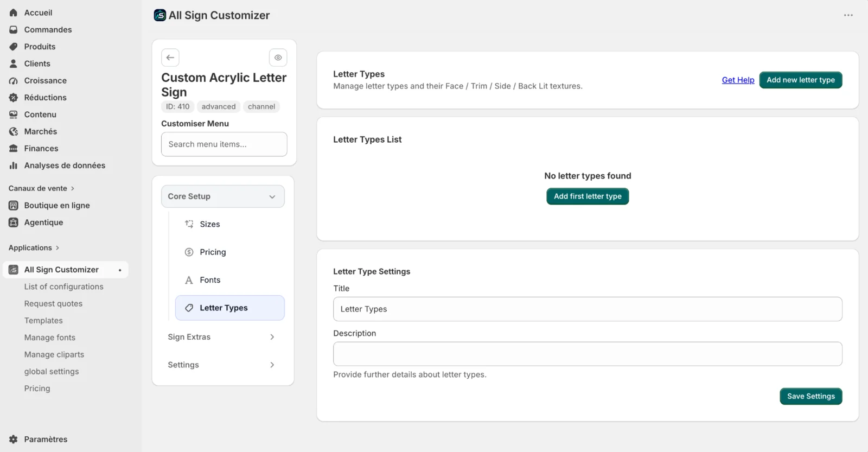This screenshot has height=452, width=868.
Task: Open the Fonts menu item
Action: [230, 280]
